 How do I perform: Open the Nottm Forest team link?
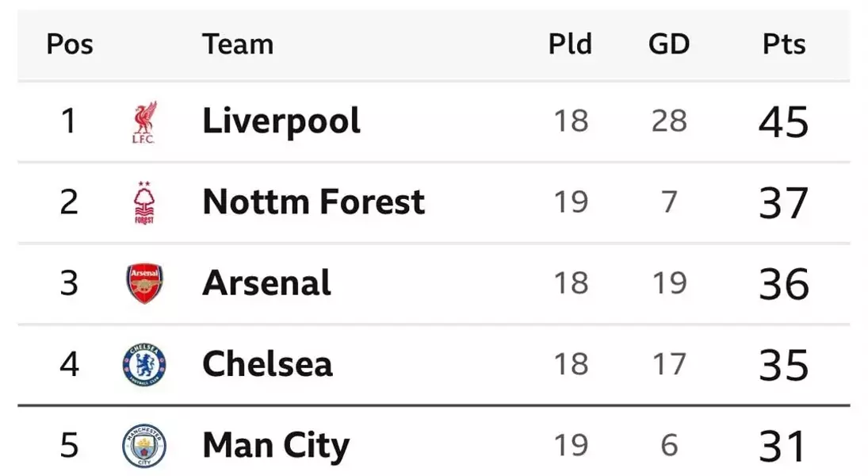(x=313, y=202)
